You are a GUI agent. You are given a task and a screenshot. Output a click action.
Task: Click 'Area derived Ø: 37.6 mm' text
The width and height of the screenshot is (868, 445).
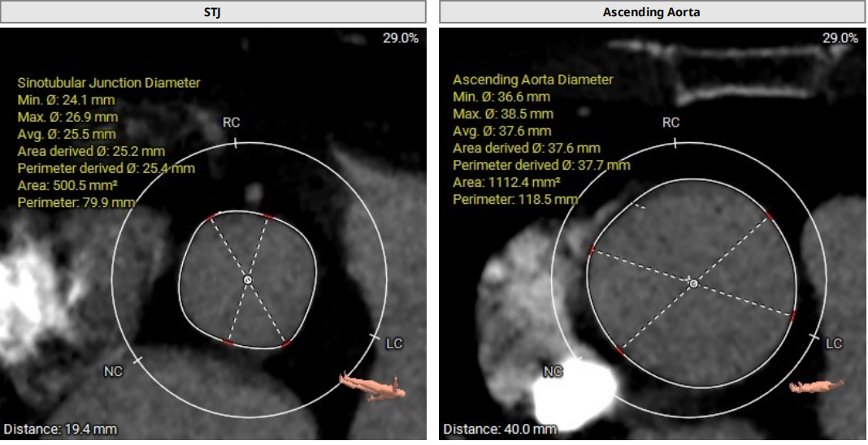527,148
